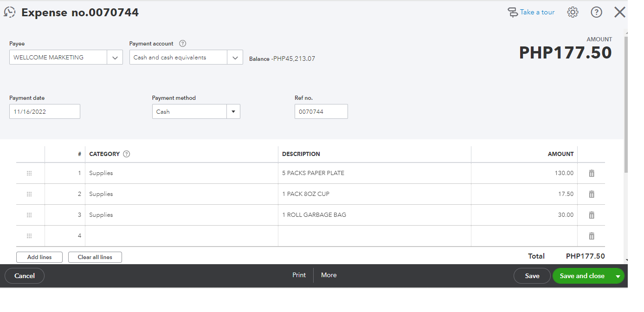Image resolution: width=644 pixels, height=312 pixels.
Task: Delete the 5 PACKS PAPER PLATE line
Action: [x=592, y=173]
